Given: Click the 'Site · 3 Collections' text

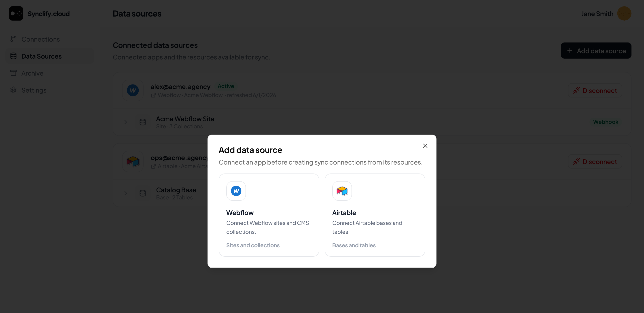Looking at the screenshot, I should pyautogui.click(x=179, y=127).
